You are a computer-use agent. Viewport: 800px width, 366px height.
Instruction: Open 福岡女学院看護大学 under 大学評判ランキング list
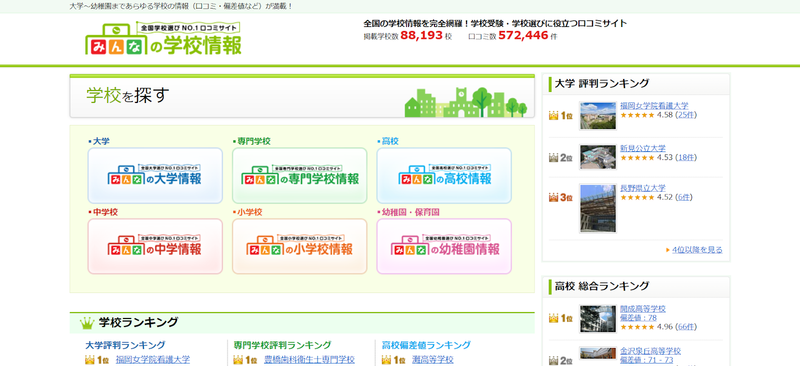[153, 359]
